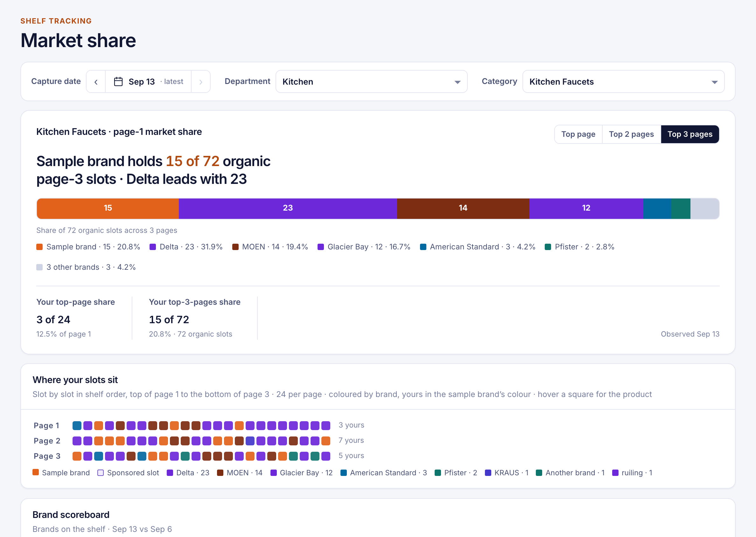
Task: Click the Sample brand legend swatch
Action: coord(39,247)
